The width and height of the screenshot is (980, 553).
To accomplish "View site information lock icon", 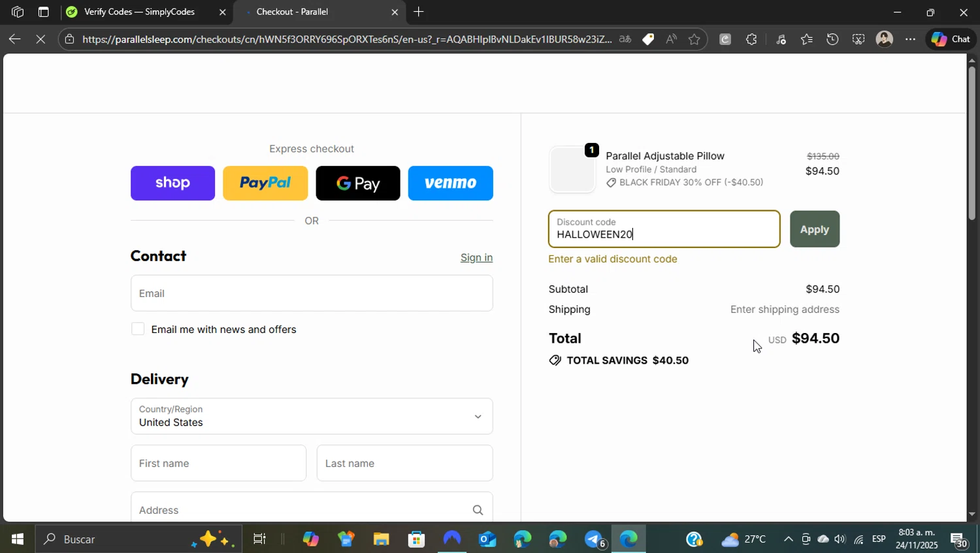I will (x=70, y=39).
